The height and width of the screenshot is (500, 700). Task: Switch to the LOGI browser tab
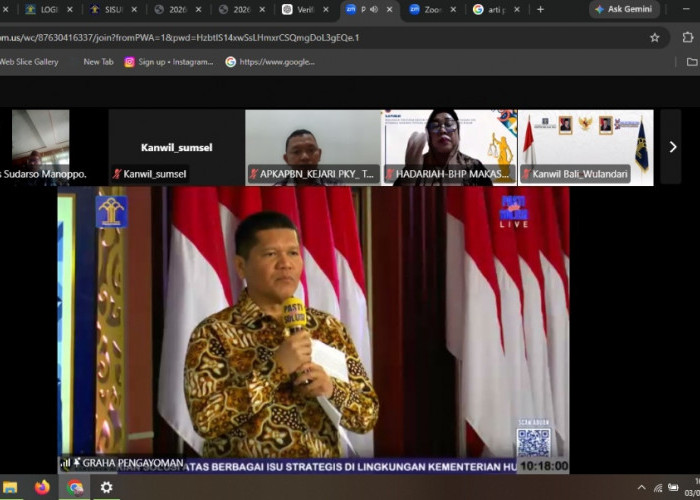click(x=44, y=9)
